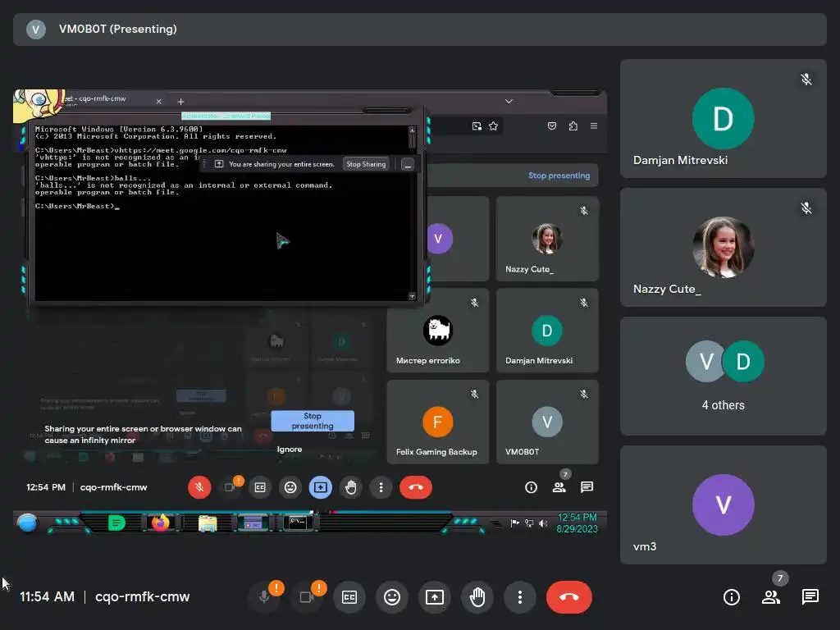The width and height of the screenshot is (840, 630).
Task: Open meeting details in the bottom-right corner
Action: coord(731,597)
